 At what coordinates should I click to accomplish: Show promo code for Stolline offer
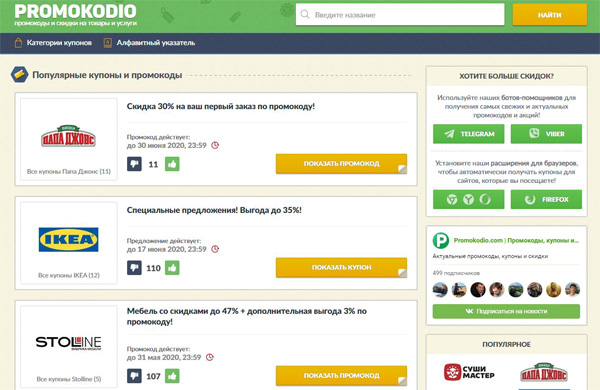coord(341,375)
